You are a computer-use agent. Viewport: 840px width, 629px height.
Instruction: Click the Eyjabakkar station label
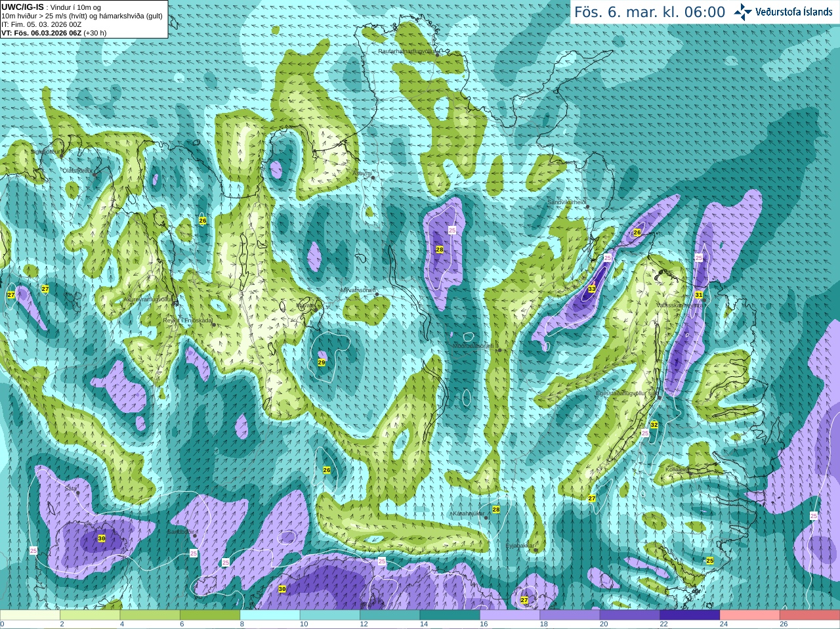(520, 546)
